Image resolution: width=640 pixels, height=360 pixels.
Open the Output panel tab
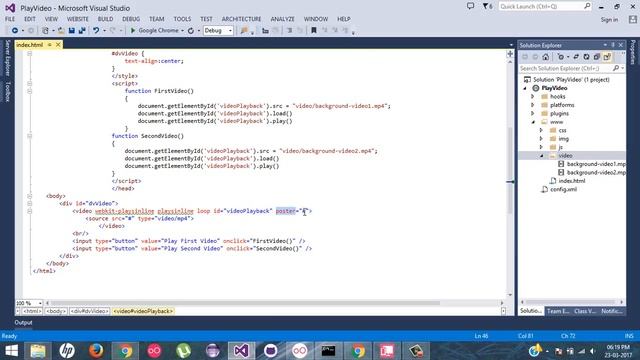point(23,322)
